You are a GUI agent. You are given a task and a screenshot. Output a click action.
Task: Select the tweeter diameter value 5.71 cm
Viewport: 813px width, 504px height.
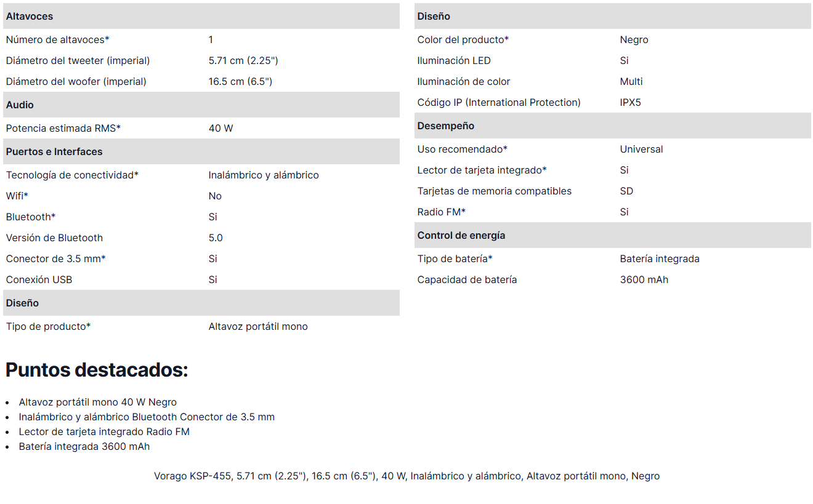[243, 61]
